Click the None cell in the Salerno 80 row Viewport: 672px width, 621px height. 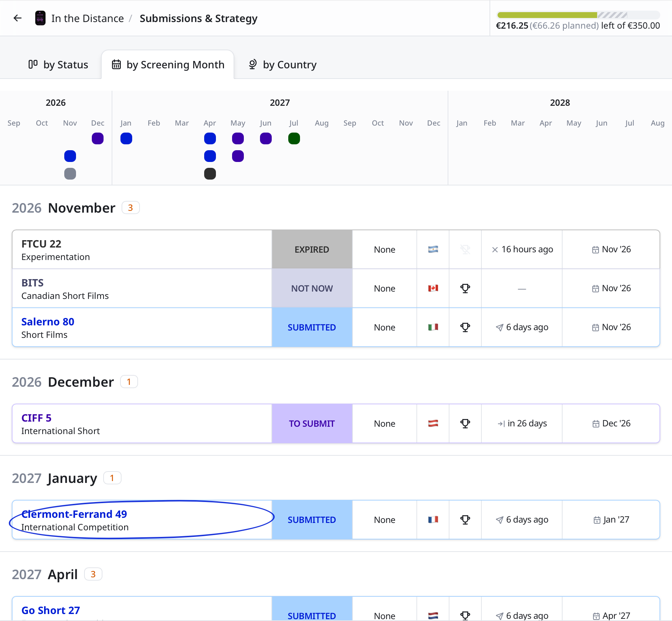(384, 328)
